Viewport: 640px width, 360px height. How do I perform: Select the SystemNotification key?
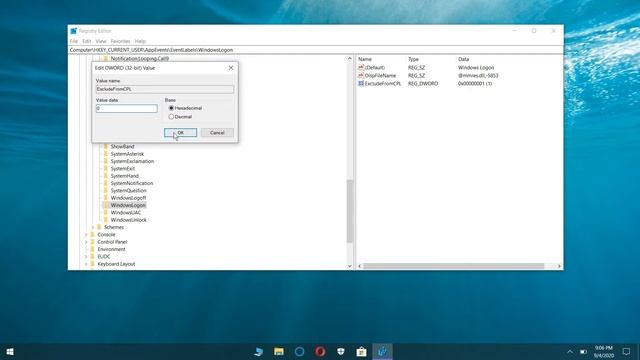point(132,183)
